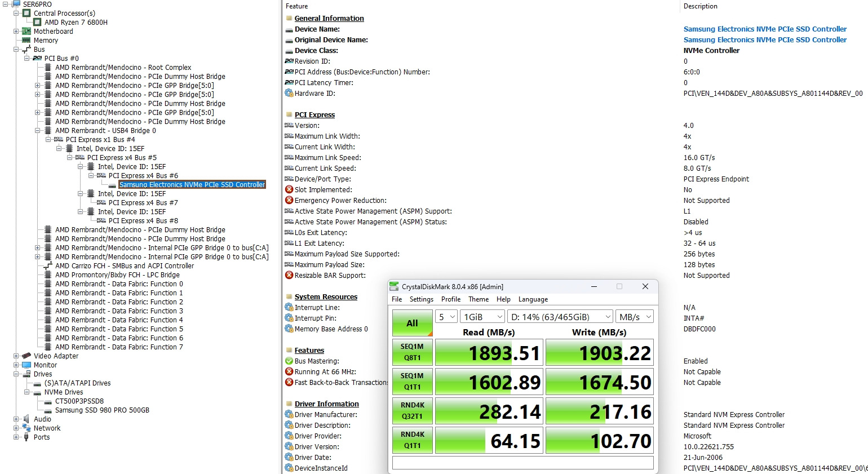Screen dimensions: 868x474
Task: Click the CrystalDiskMark title bar app icon
Action: (395, 286)
